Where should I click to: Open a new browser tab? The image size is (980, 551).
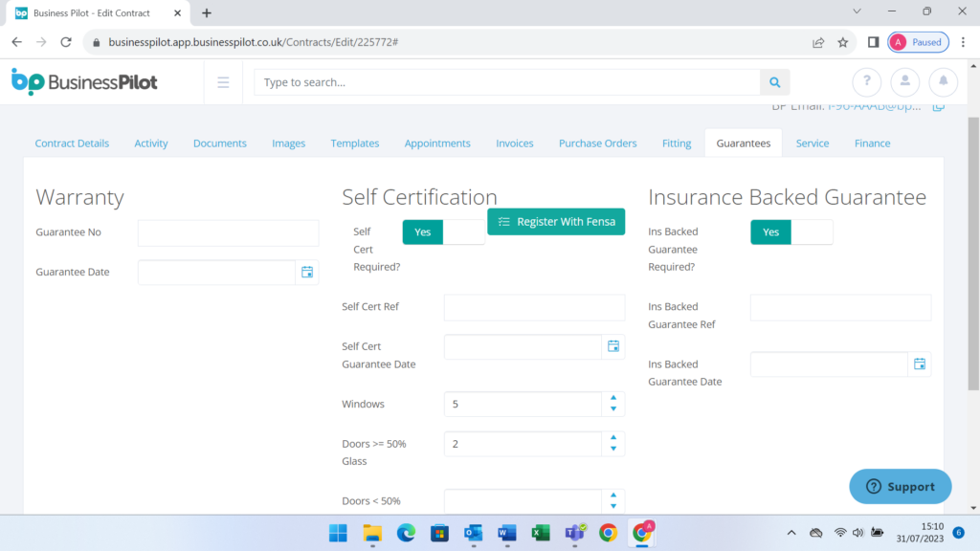[207, 13]
